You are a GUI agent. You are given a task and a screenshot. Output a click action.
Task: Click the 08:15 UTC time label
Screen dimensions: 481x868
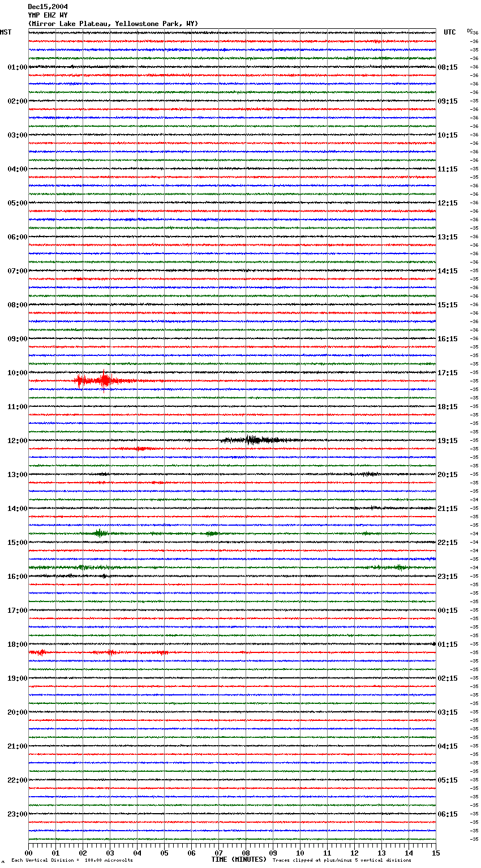click(448, 67)
